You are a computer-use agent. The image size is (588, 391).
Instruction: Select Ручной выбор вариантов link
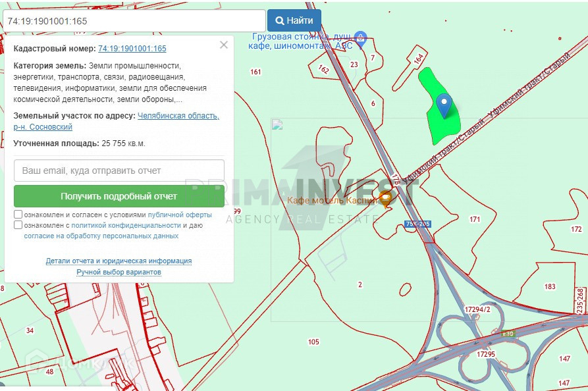119,272
